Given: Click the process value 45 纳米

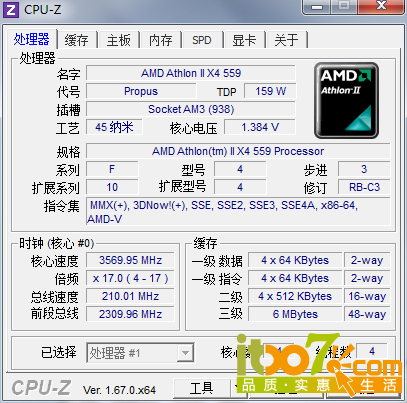Looking at the screenshot, I should pos(114,127).
